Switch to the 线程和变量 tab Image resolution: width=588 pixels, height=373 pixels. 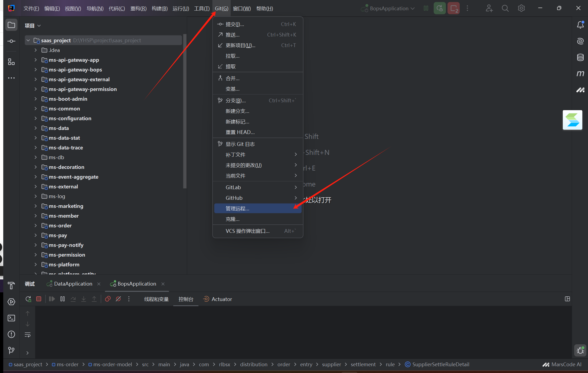pos(156,299)
